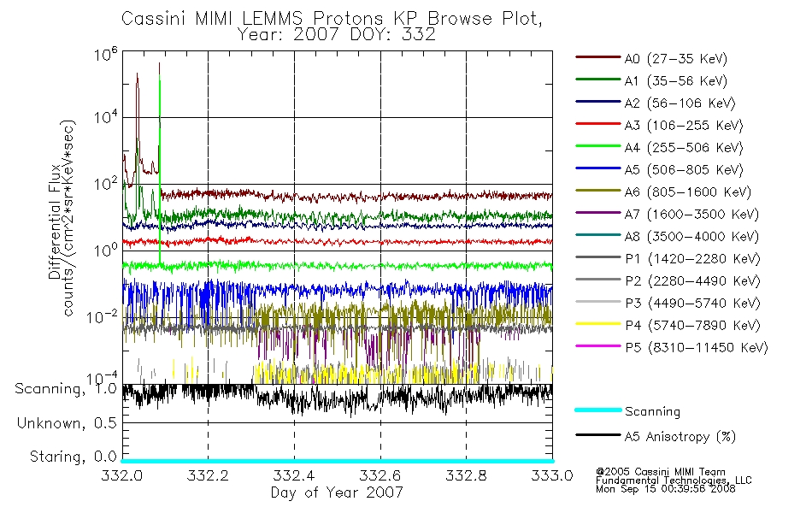Click the P5 (8310-11450 KeV) legend label

coord(697,348)
